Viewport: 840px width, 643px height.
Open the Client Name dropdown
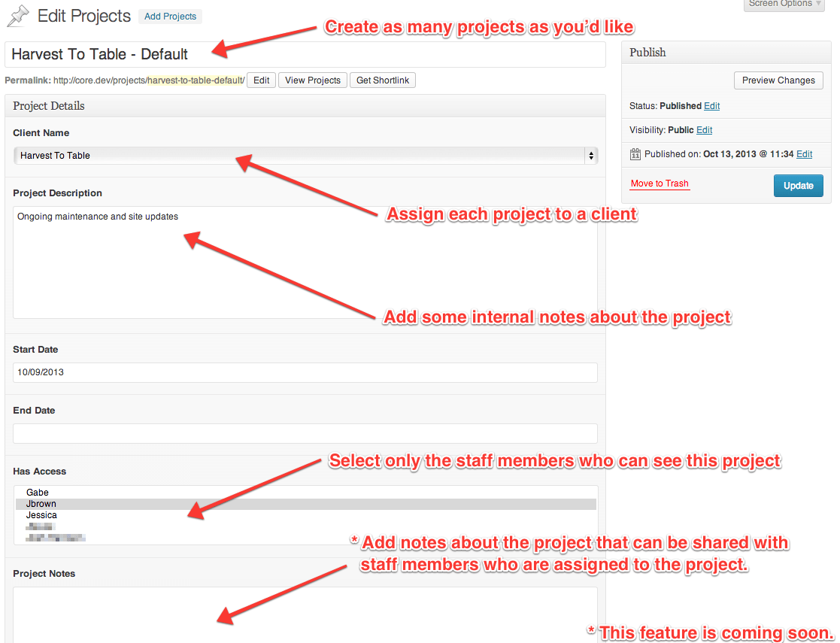[305, 156]
